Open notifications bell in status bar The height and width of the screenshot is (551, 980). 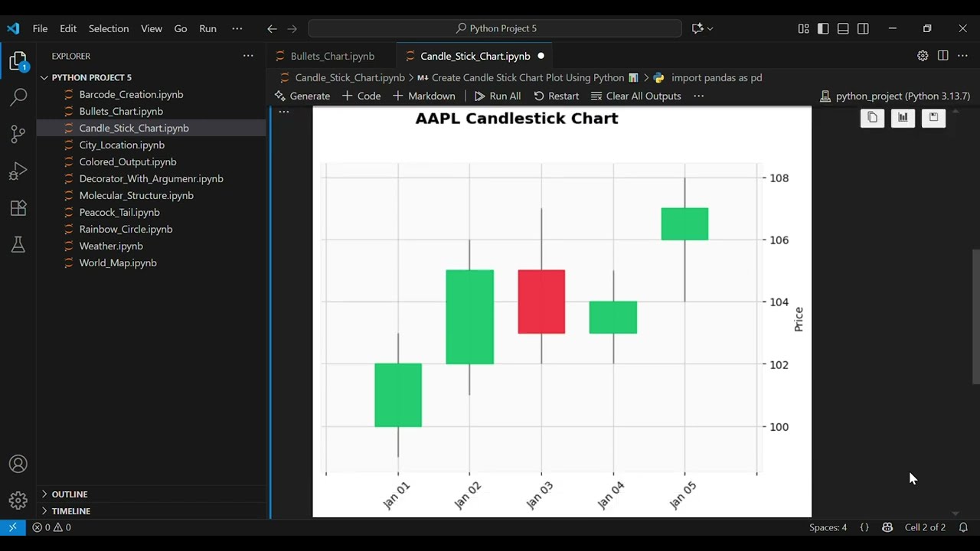(x=963, y=527)
